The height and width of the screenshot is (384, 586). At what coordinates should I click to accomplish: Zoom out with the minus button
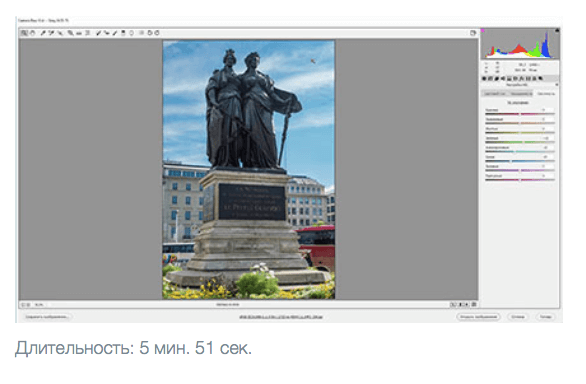23,305
